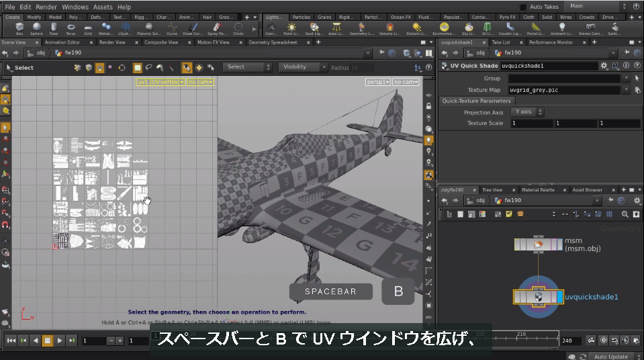644x360 pixels.
Task: Choose the Torus shelf tool
Action: (71, 28)
